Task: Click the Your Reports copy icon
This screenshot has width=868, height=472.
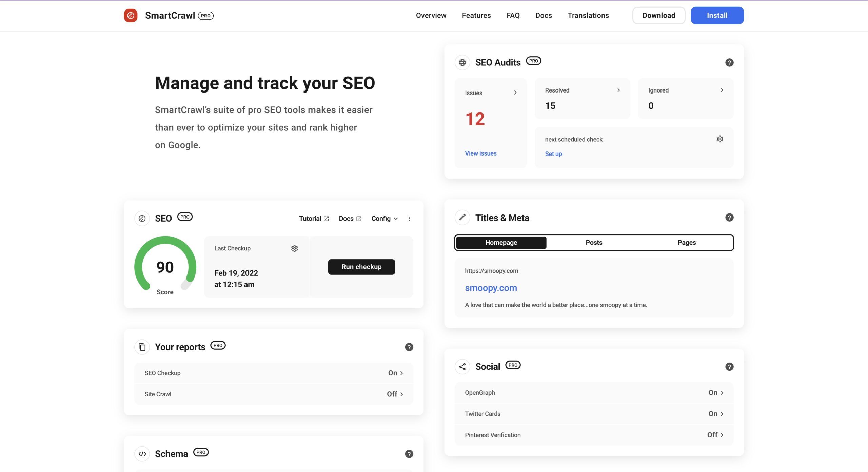Action: click(142, 347)
